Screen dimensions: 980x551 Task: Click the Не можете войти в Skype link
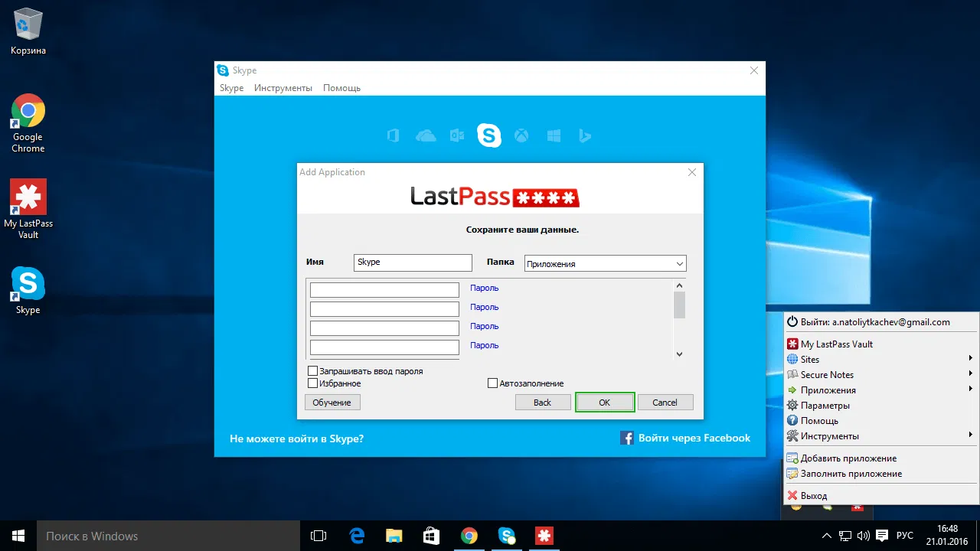tap(296, 438)
